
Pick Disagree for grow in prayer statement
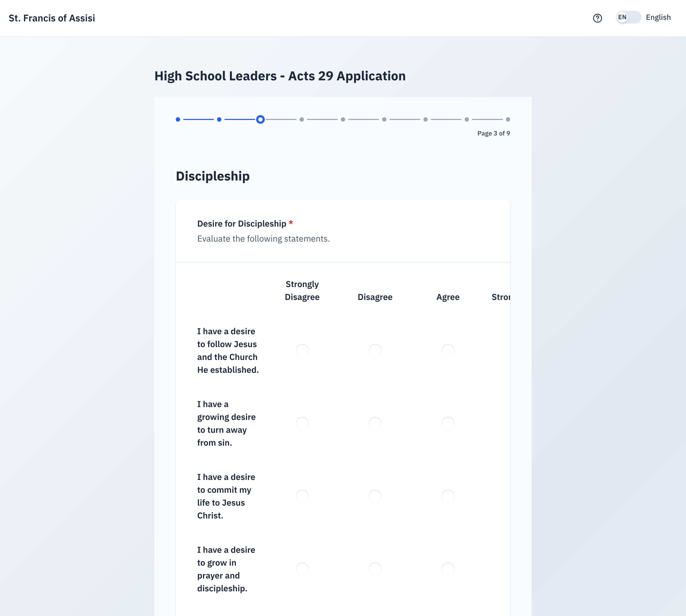(x=375, y=569)
